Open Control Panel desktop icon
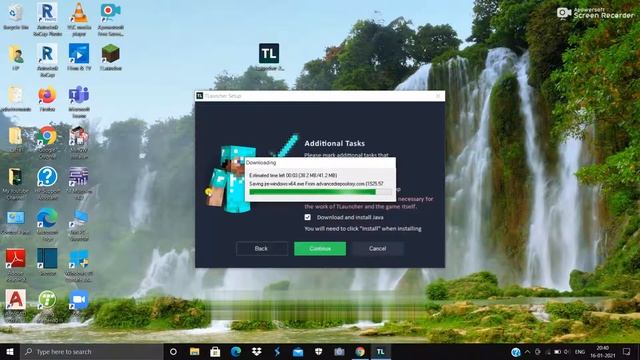The height and width of the screenshot is (360, 640). click(16, 222)
